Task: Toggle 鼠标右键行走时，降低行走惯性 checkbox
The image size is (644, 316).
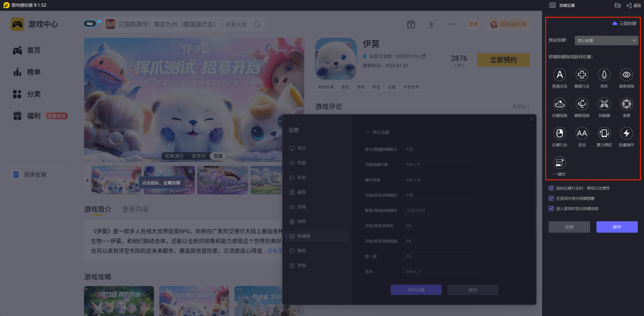Action: (x=551, y=188)
